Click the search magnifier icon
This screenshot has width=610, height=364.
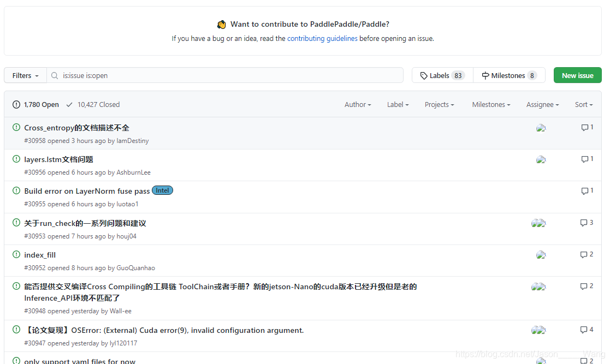[55, 75]
